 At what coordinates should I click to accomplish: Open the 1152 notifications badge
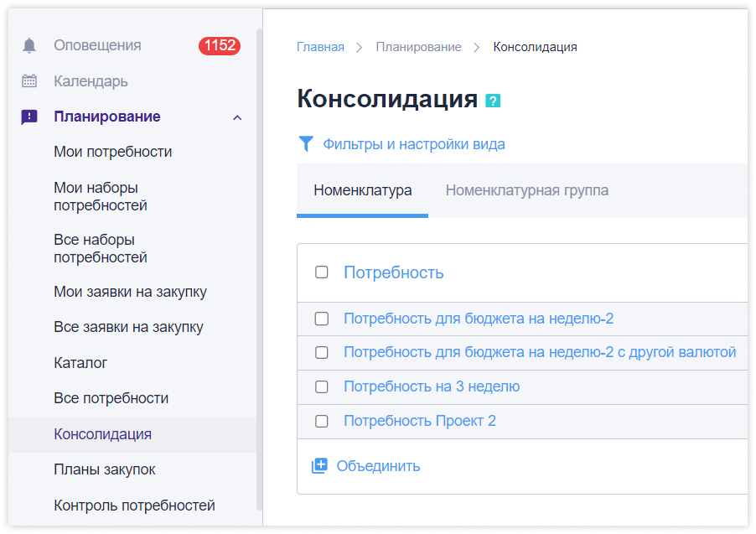pos(219,45)
